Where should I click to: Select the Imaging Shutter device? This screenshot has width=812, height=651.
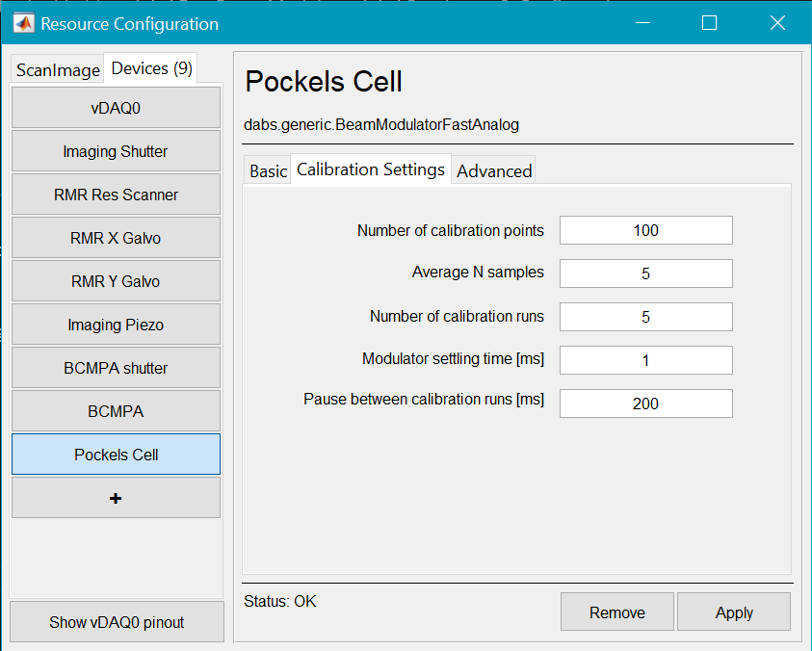116,151
